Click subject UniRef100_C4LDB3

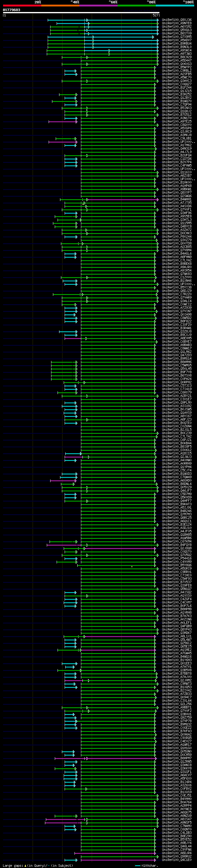tap(177, 833)
